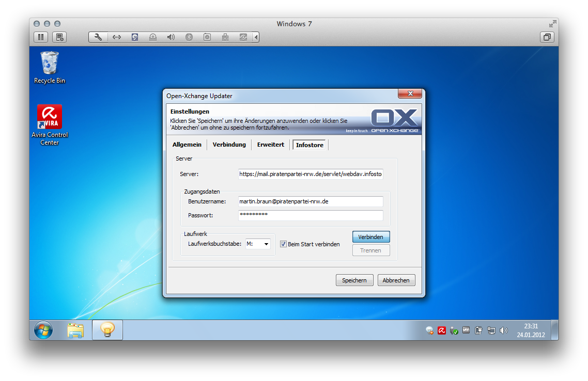This screenshot has height=381, width=588.
Task: Click the VMware Tools tray icon
Action: coord(466,330)
